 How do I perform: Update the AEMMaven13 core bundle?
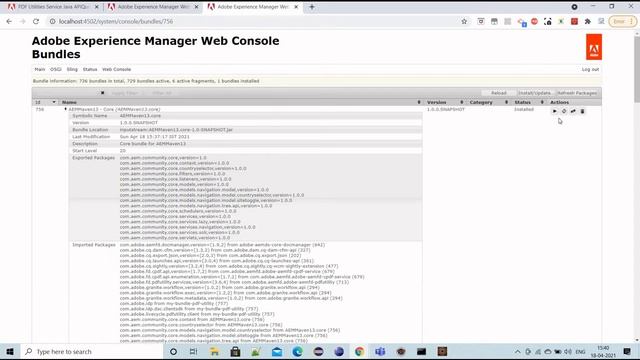pyautogui.click(x=573, y=111)
